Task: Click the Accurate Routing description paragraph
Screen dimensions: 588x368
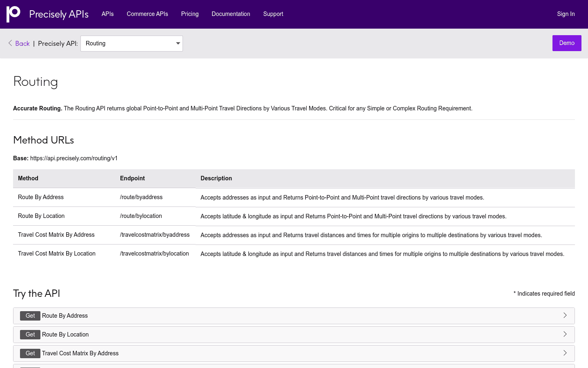Action: pyautogui.click(x=243, y=108)
